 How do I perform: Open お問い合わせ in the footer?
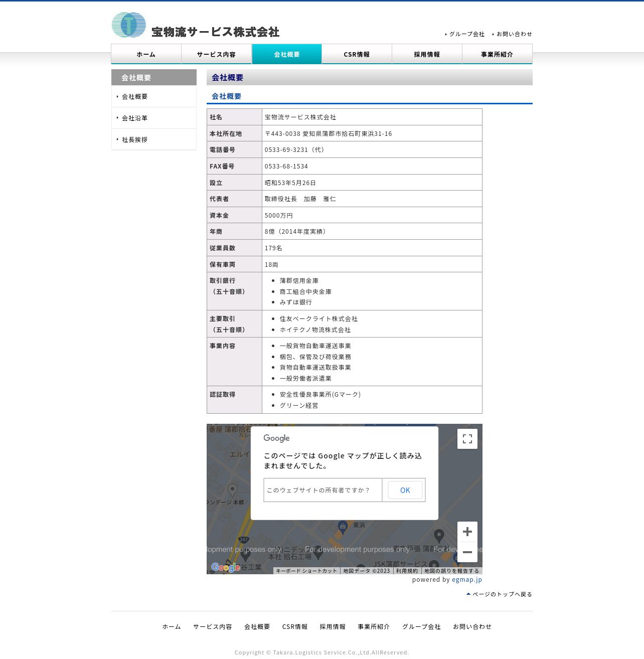pos(472,626)
